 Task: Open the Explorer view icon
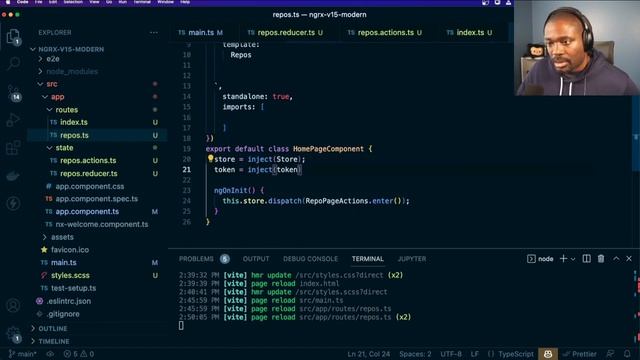[13, 37]
